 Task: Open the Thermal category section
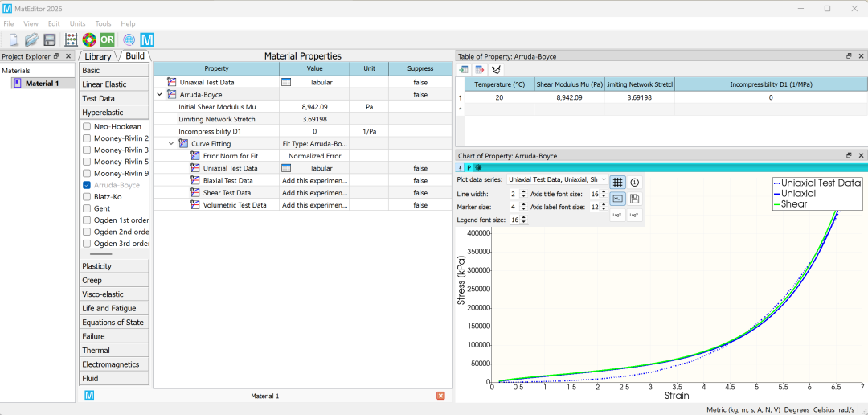pos(114,350)
